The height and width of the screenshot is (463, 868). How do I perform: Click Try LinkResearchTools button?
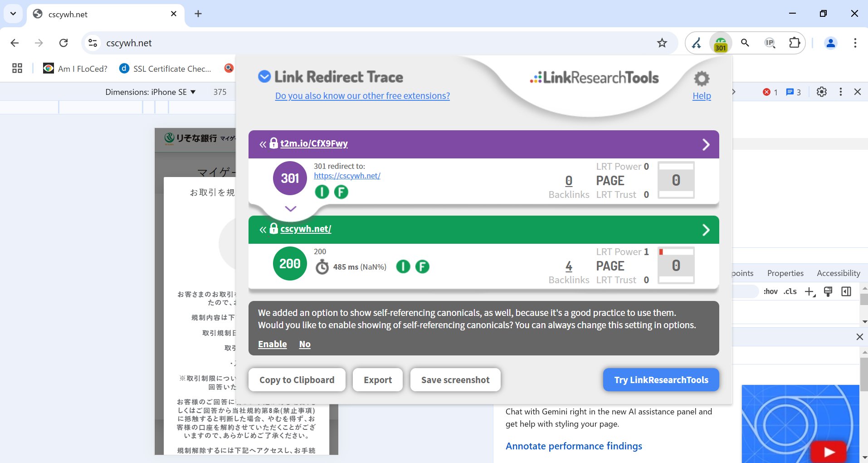[661, 380]
